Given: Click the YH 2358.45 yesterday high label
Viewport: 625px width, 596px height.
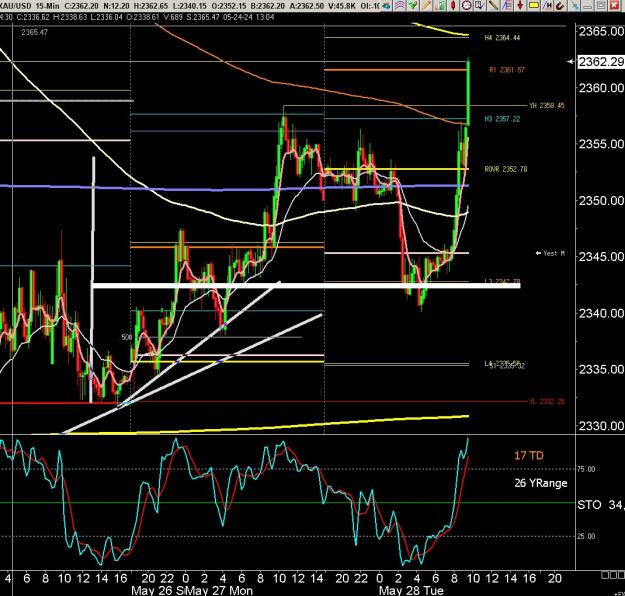Looking at the screenshot, I should pos(547,105).
